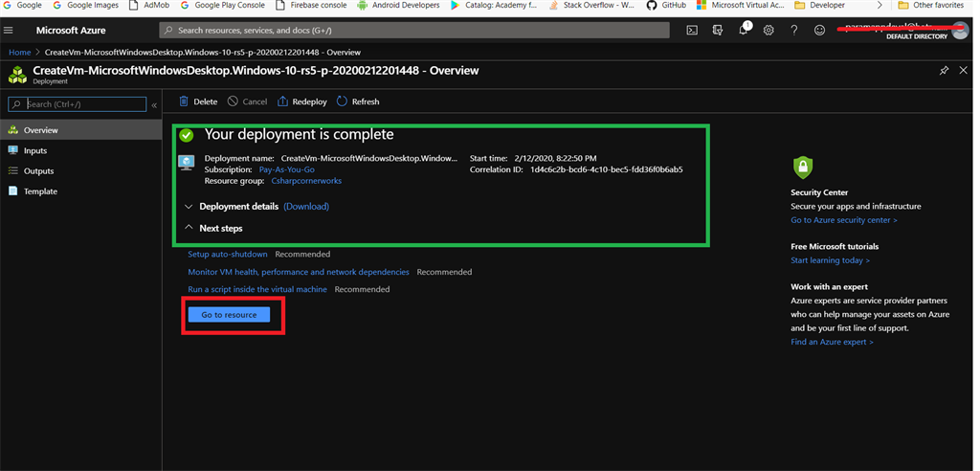Screen dimensions: 980x471
Task: Open Setup auto-shutdown link
Action: click(x=228, y=254)
